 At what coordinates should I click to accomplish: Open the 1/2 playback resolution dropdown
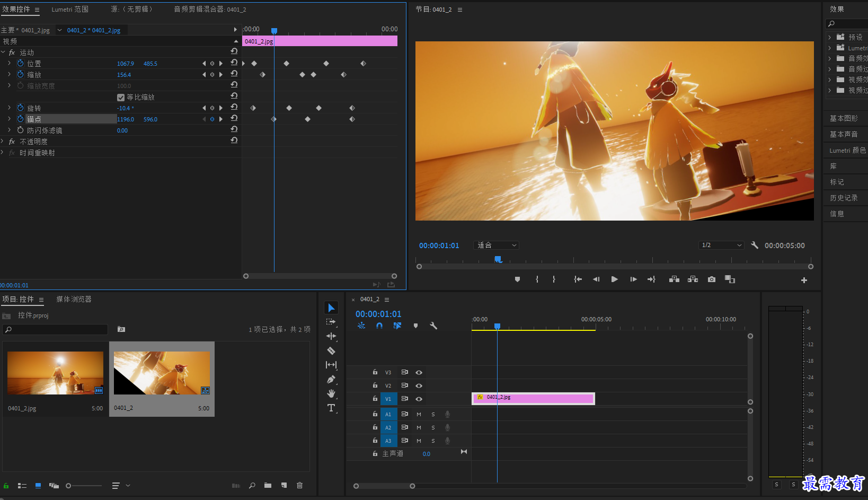722,245
